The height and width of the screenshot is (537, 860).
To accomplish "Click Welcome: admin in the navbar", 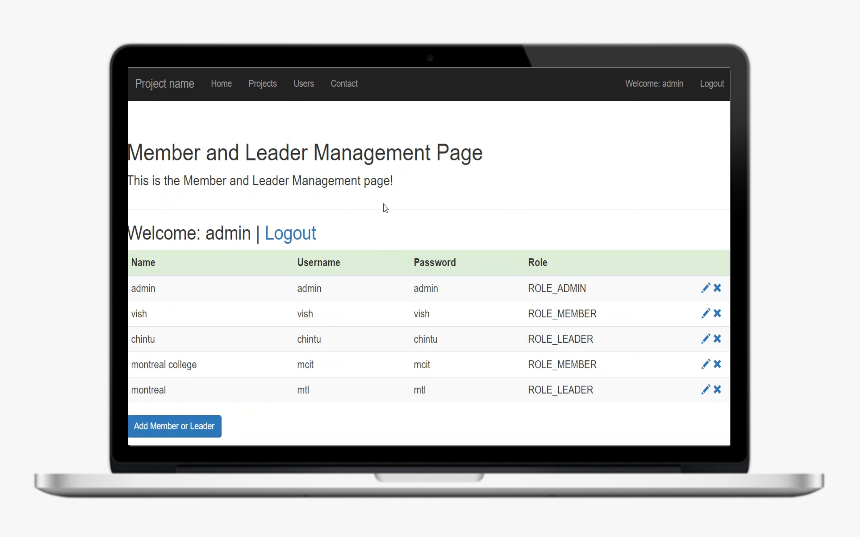I will pyautogui.click(x=654, y=84).
